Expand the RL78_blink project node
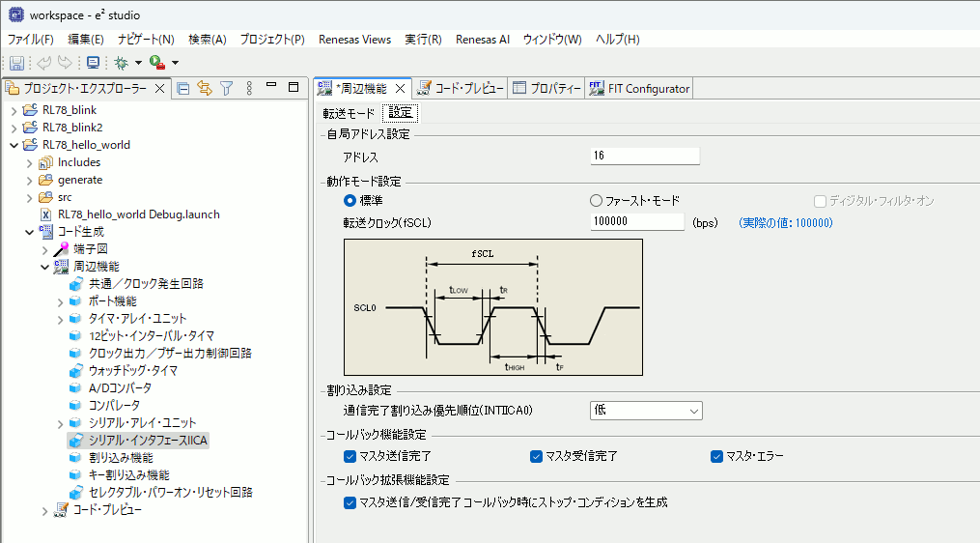The height and width of the screenshot is (543, 980). [14, 110]
